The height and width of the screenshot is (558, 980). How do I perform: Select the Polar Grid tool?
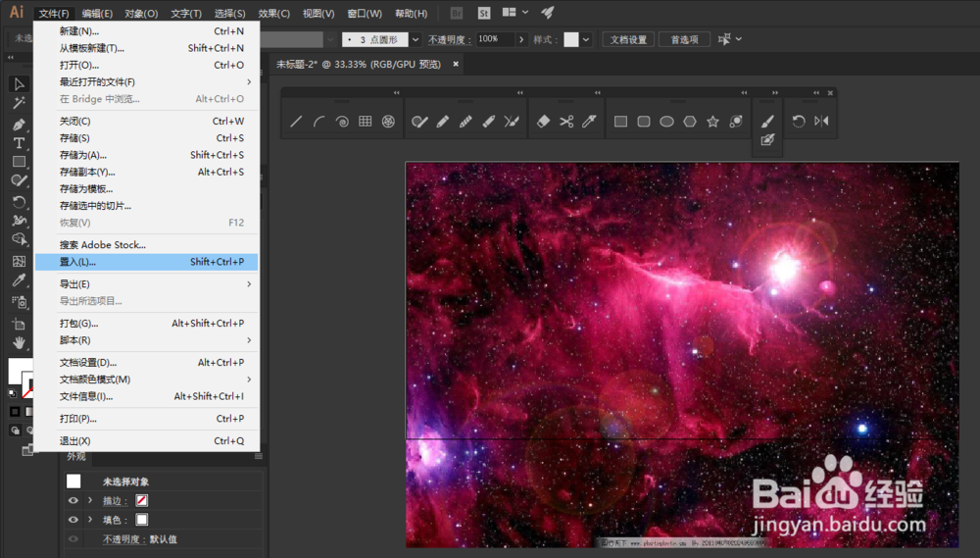coord(388,122)
